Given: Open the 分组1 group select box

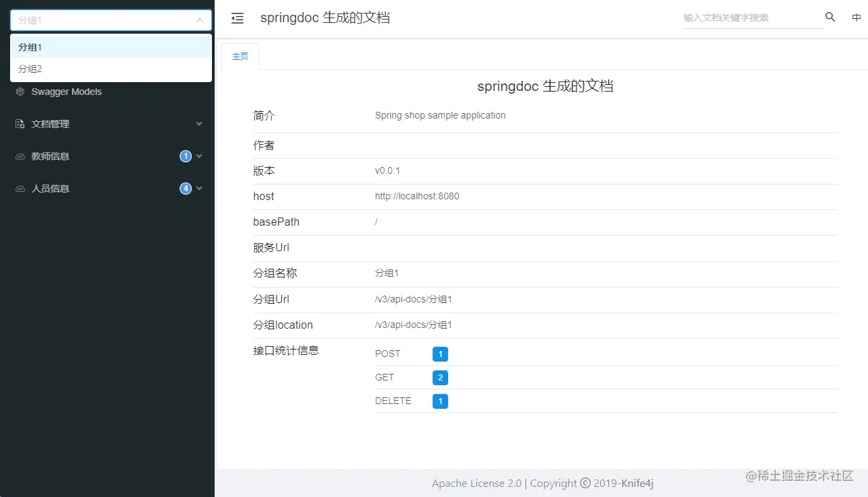Looking at the screenshot, I should pos(111,20).
